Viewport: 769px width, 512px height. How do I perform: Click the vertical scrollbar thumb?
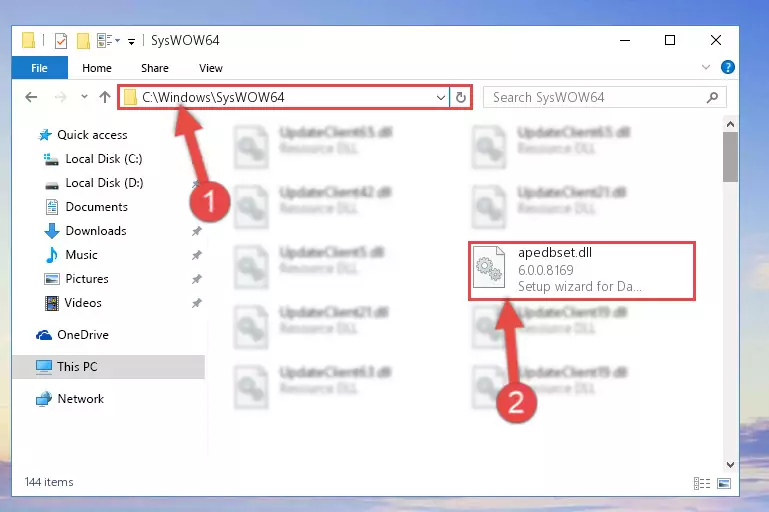click(730, 157)
